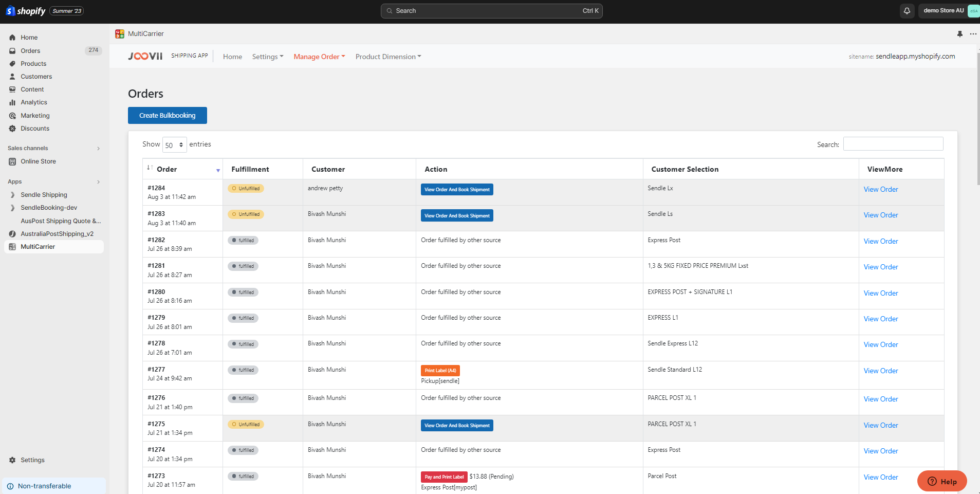Click the Create Bulkbooking button
Image resolution: width=980 pixels, height=494 pixels.
pos(167,116)
